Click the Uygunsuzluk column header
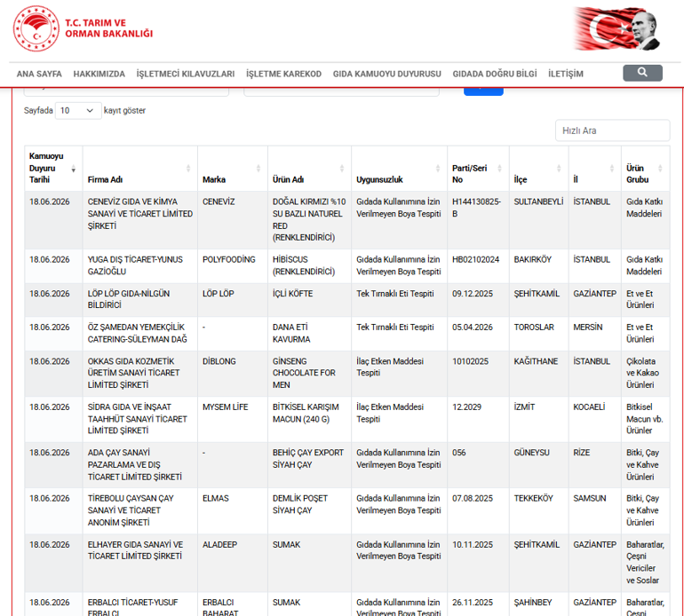 pos(399,169)
